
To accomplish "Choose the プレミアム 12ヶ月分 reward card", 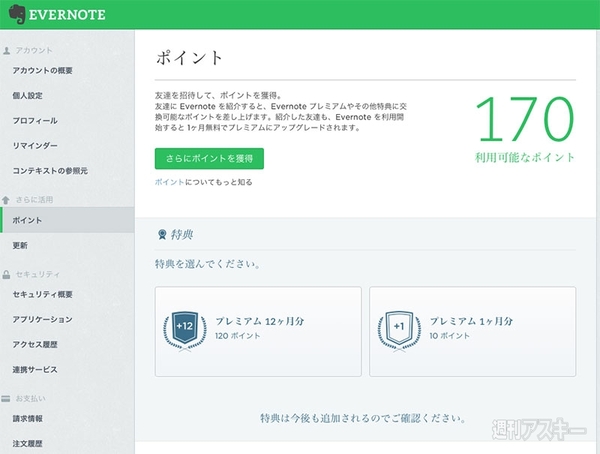I will [258, 332].
